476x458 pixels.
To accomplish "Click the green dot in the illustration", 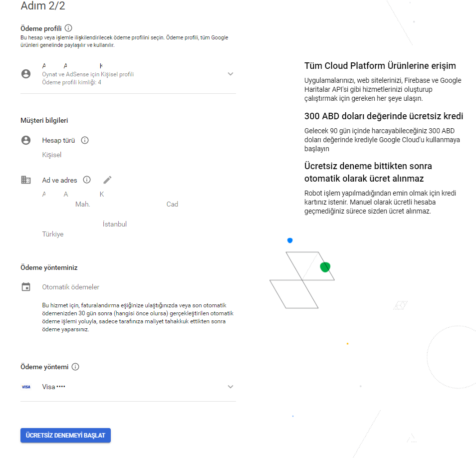I will coord(325,267).
